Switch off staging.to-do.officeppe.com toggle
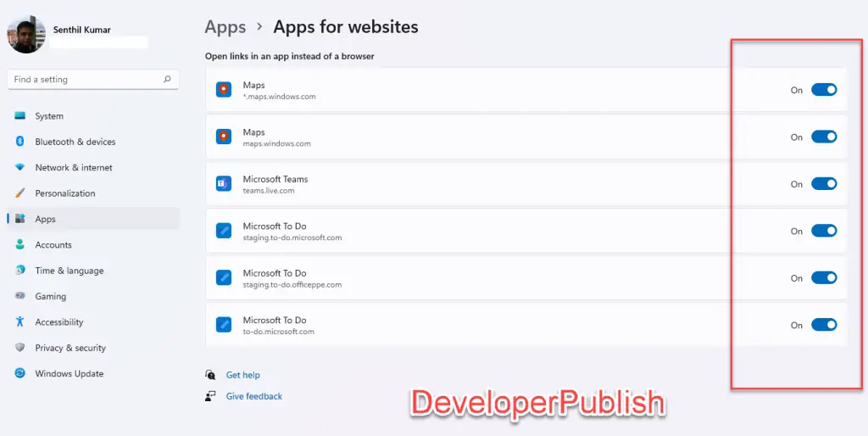 [824, 277]
